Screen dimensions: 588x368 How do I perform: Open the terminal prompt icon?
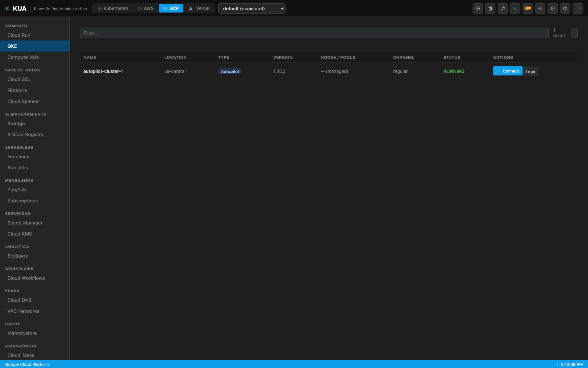coord(515,8)
